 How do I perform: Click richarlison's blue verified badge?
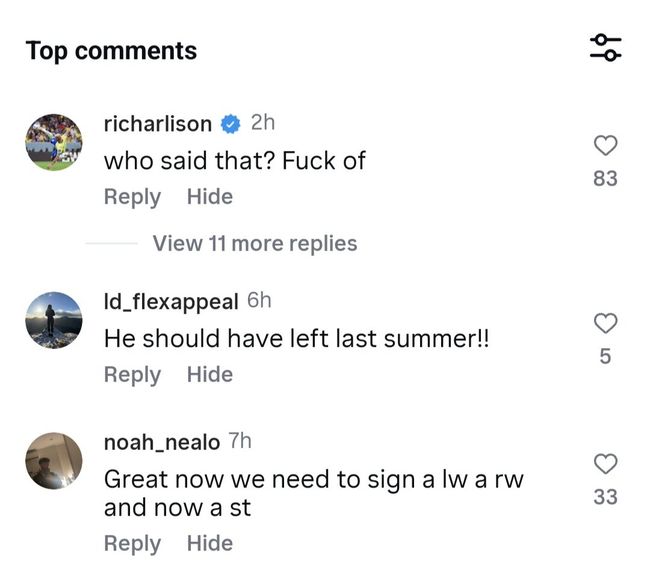coord(231,124)
